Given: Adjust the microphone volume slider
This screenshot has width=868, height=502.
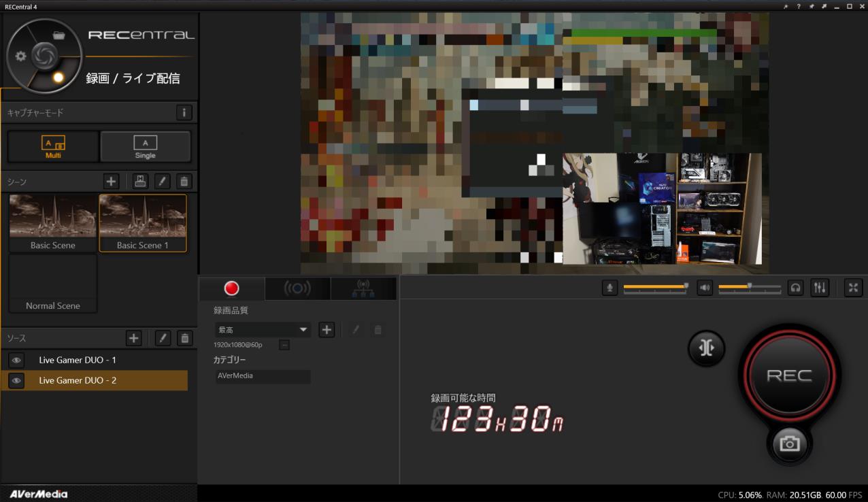Looking at the screenshot, I should pos(655,288).
